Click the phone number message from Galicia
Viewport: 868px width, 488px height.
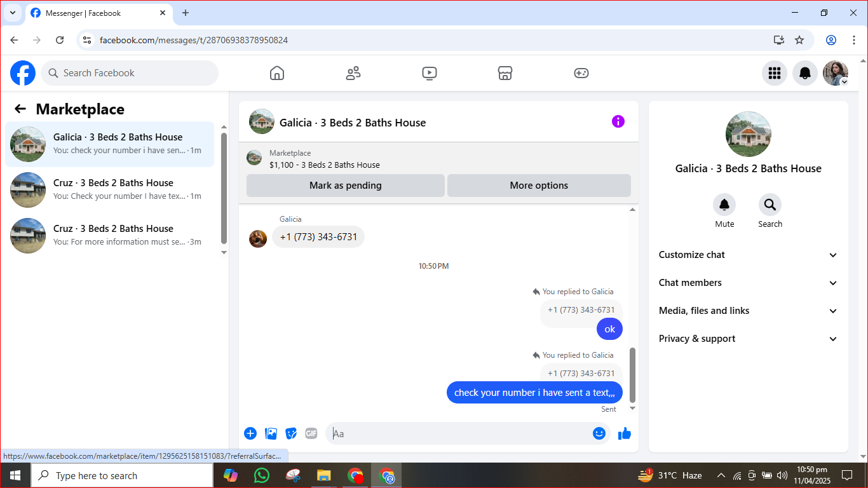pos(318,237)
